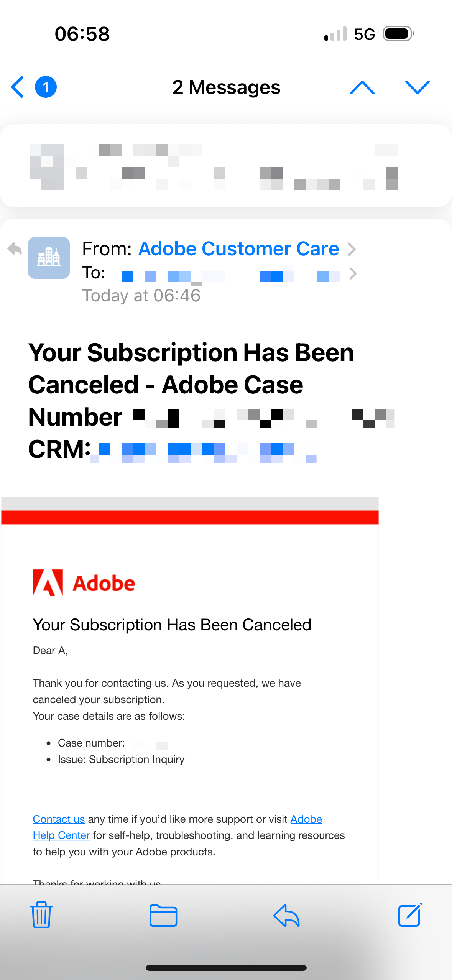Go to previous message with up arrow

pyautogui.click(x=362, y=87)
